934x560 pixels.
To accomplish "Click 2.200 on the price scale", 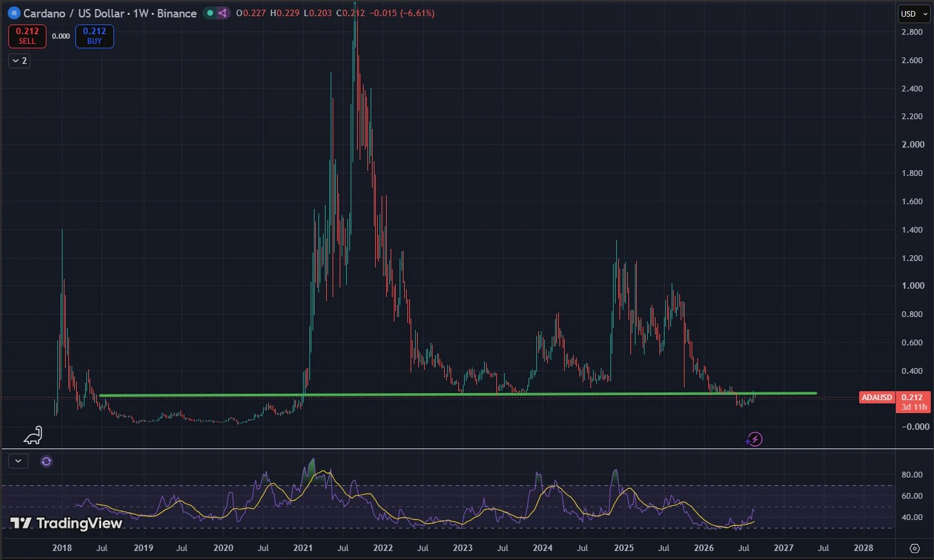I will click(x=911, y=117).
